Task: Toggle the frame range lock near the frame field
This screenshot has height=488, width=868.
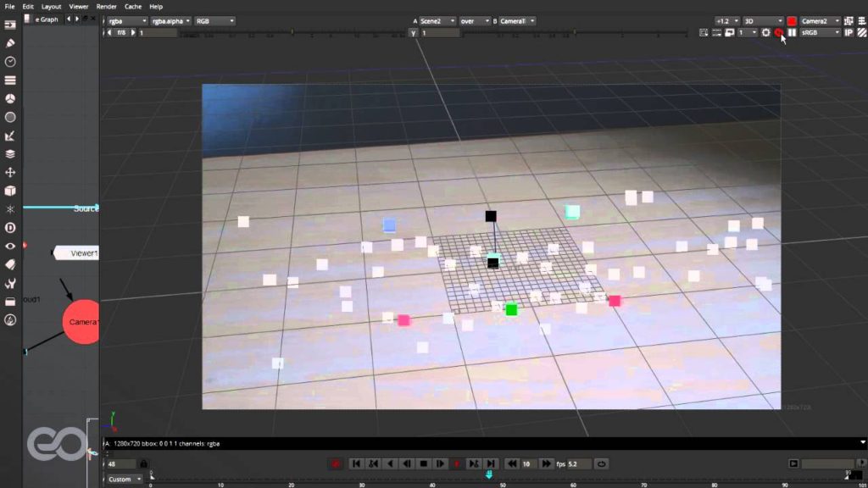Action: (x=142, y=463)
